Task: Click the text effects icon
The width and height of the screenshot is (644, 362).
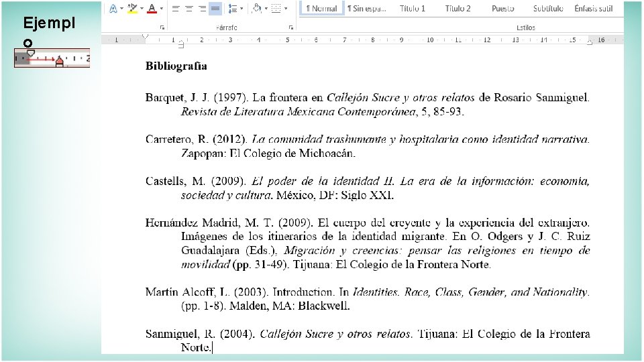Action: [x=113, y=9]
